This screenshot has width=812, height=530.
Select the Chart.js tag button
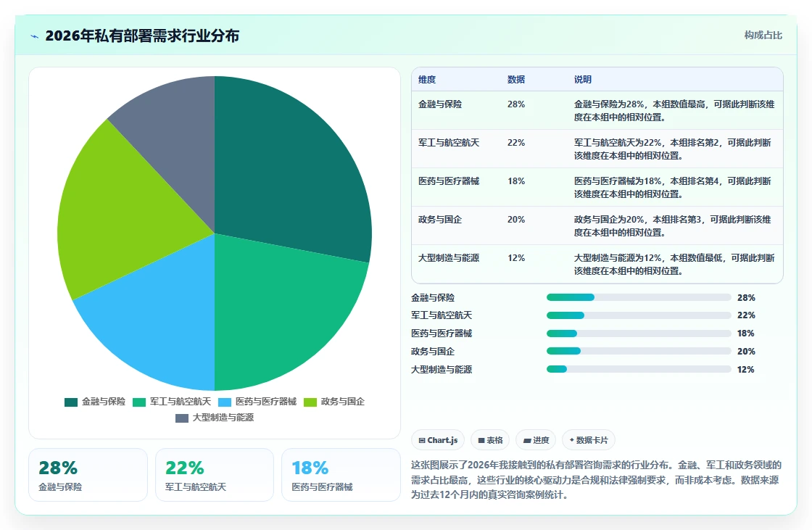tap(438, 440)
